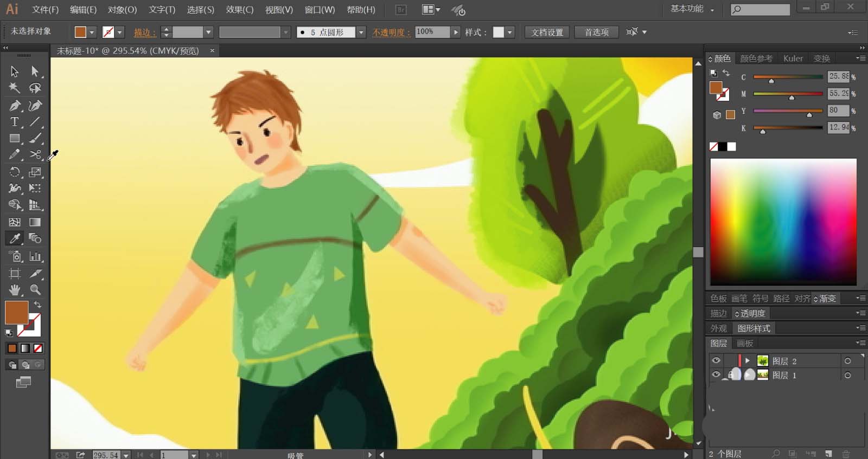Screen dimensions: 868x459
Task: Select the Column Graph tool
Action: (x=35, y=256)
